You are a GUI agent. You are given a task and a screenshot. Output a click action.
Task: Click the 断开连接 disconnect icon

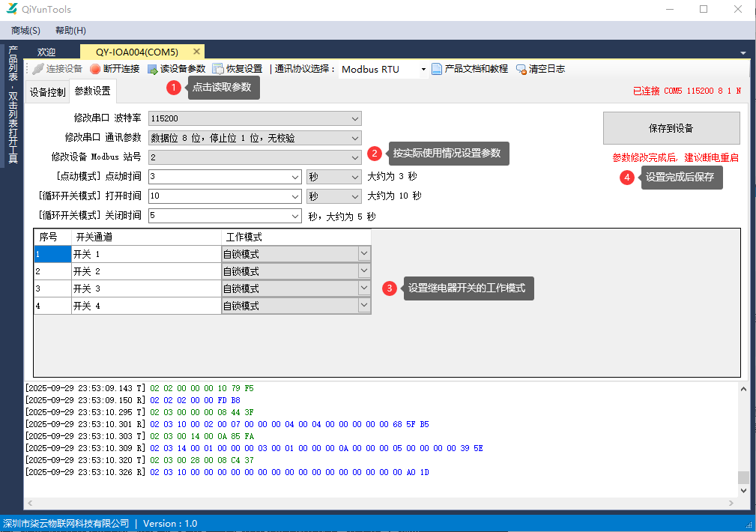click(x=95, y=69)
